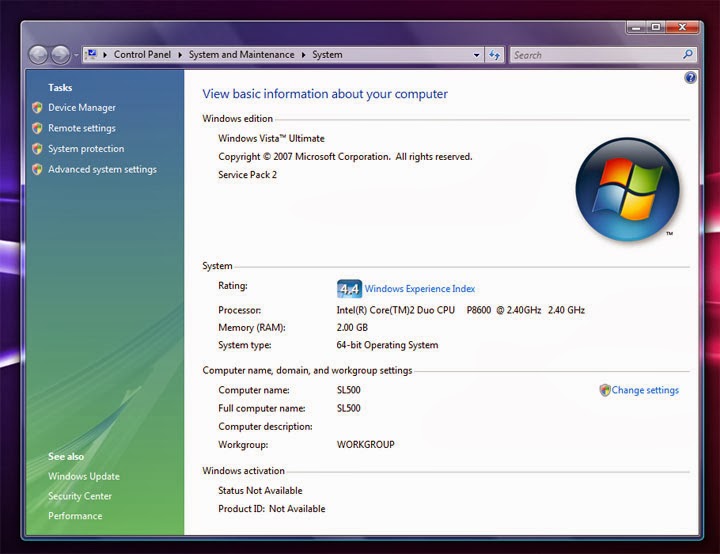Click shield icon next to Remote settings
Image resolution: width=720 pixels, height=554 pixels.
tap(37, 128)
